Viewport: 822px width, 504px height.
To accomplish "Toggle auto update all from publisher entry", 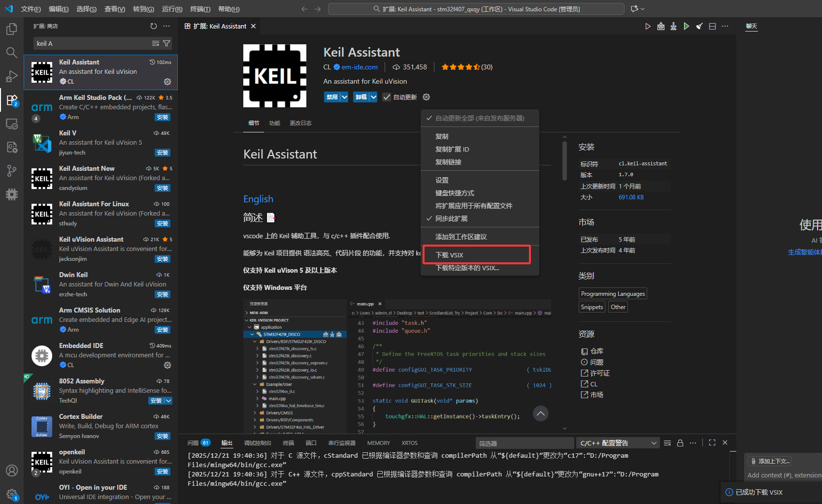I will (x=480, y=118).
